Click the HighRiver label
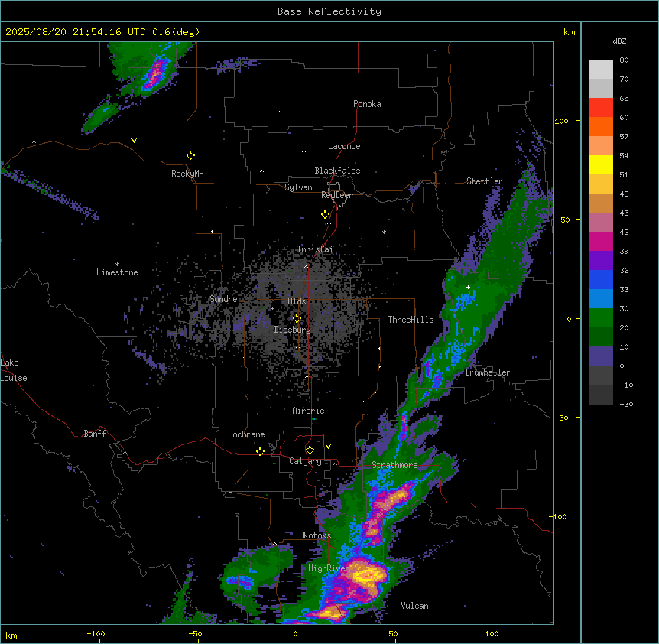The image size is (659, 644). coord(327,568)
